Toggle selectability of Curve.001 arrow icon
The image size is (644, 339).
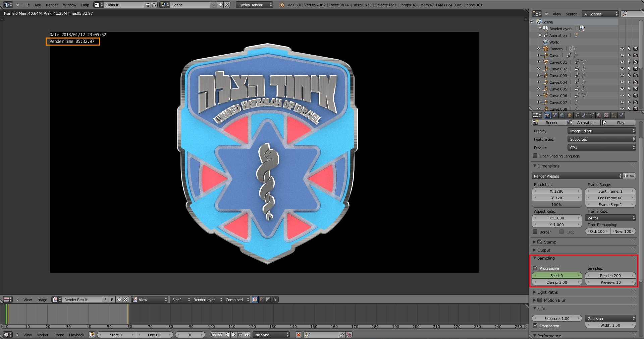(x=629, y=62)
